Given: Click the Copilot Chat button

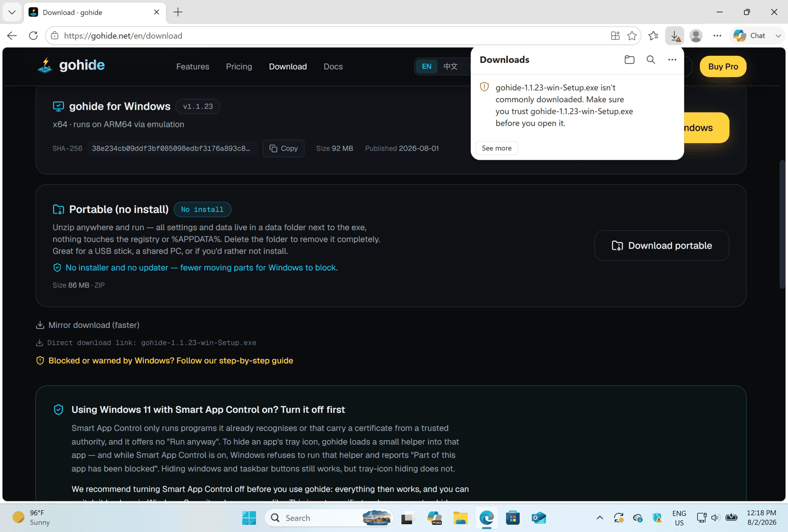Looking at the screenshot, I should (x=750, y=36).
